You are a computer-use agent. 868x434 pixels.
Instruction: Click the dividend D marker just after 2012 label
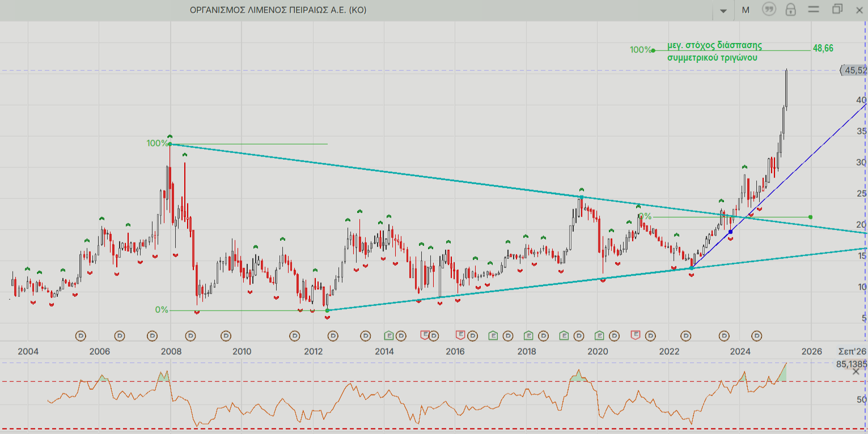(333, 336)
